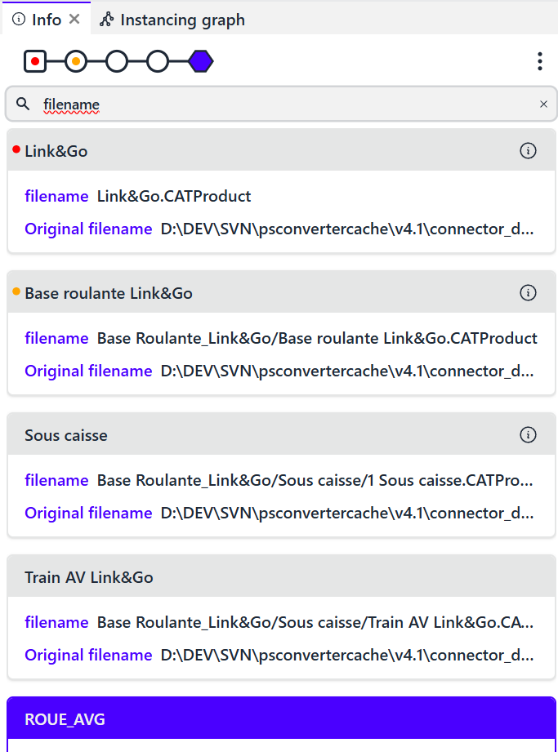The image size is (558, 756).
Task: Open info for Base roulante Link&Go
Action: click(x=528, y=293)
